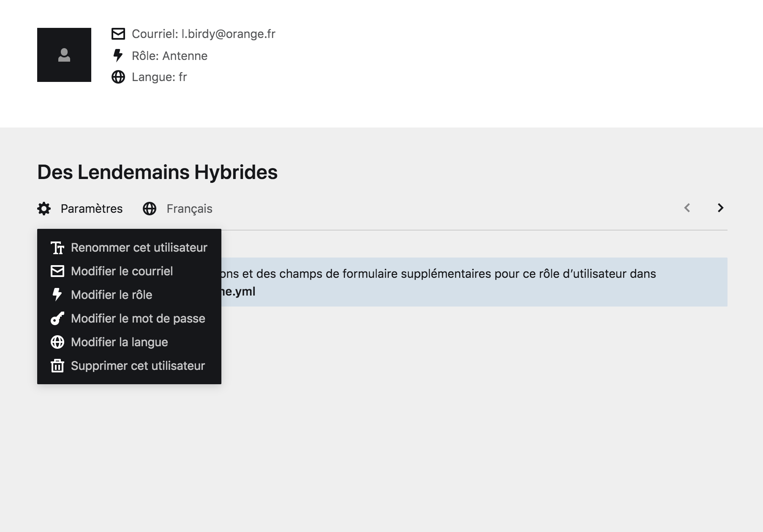Click the lightning bolt icon beside Rôle
Screen dimensions: 763x532
[x=118, y=55]
